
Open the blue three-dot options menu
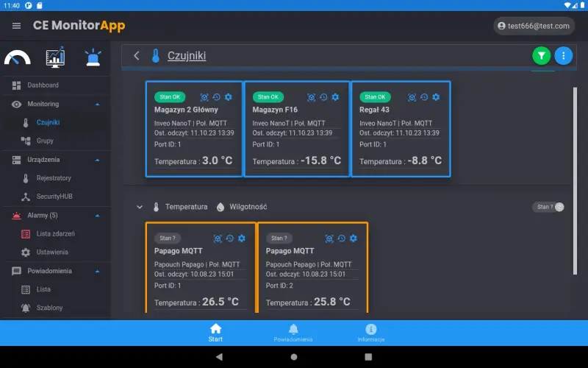(x=564, y=55)
